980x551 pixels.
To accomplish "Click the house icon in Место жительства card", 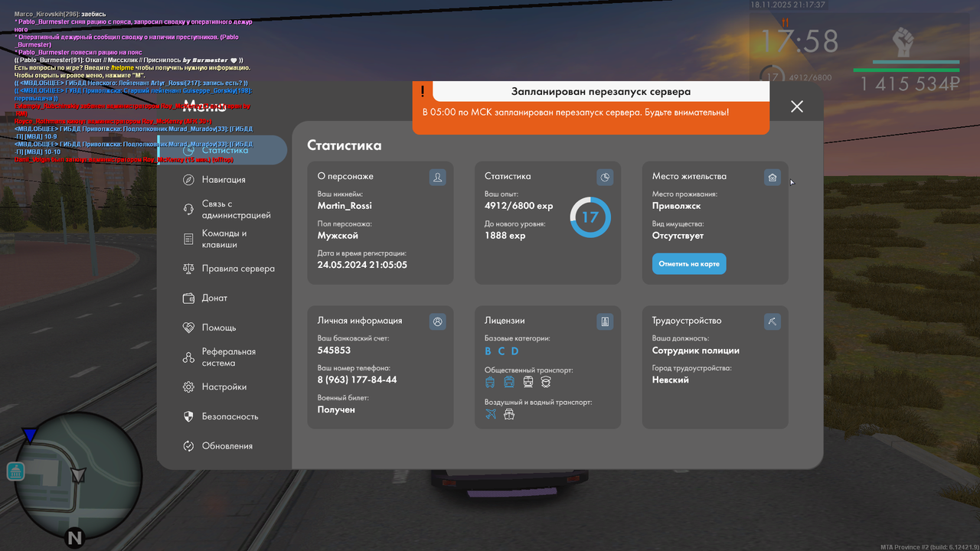I will [773, 178].
